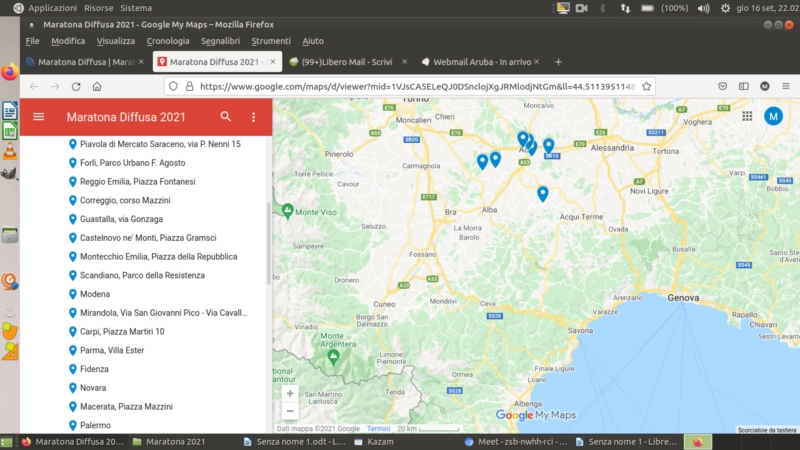Open the Risorse menu in top panel

(98, 8)
